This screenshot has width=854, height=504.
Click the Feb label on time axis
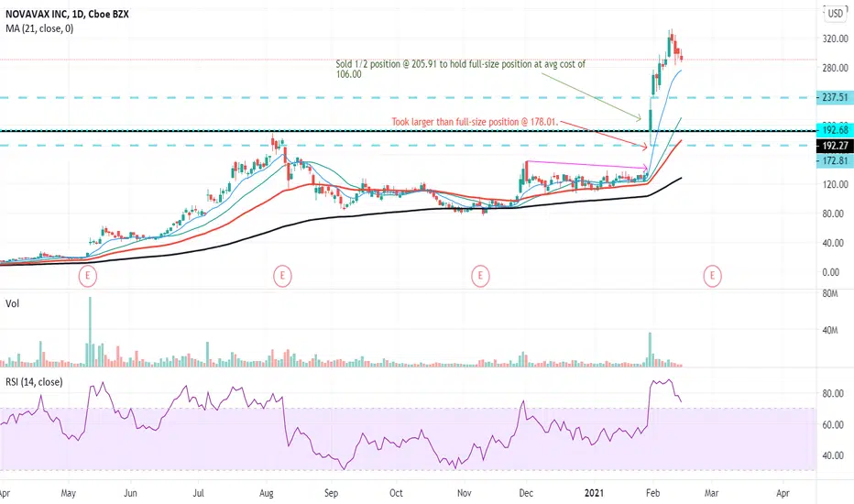point(652,493)
